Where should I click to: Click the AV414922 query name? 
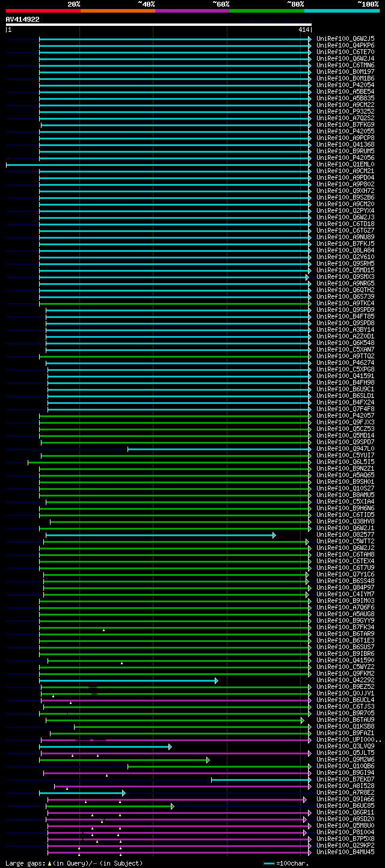[x=23, y=19]
